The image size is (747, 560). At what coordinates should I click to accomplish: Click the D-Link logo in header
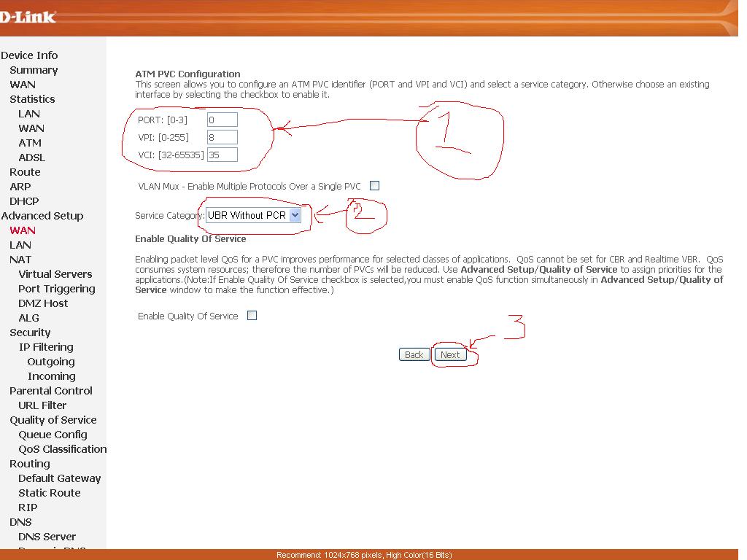coord(28,16)
